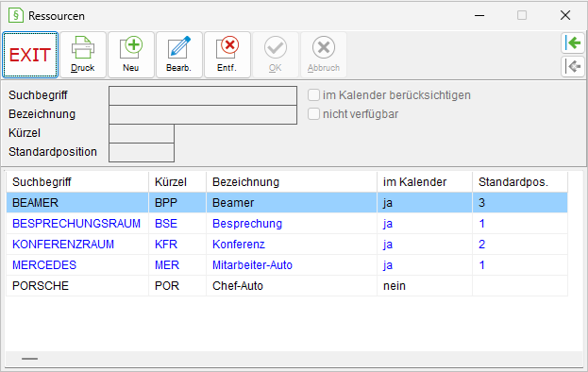Click the Beamer description cell
The width and height of the screenshot is (588, 372).
click(x=292, y=203)
